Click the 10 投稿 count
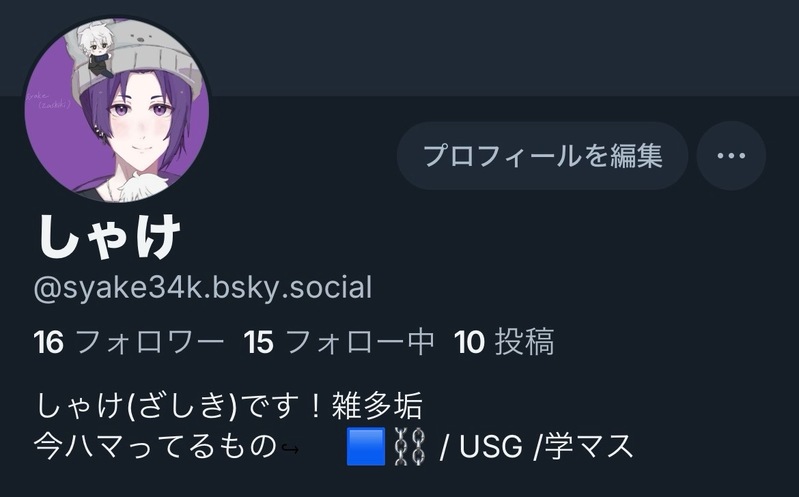Viewport: 799px width, 497px height. pos(504,342)
